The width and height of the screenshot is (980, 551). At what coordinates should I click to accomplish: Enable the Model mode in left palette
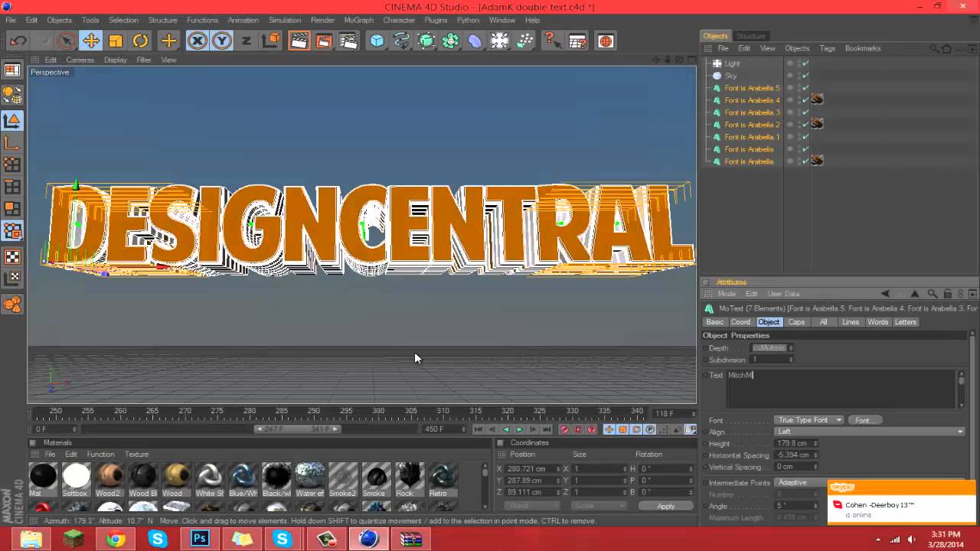pyautogui.click(x=12, y=120)
